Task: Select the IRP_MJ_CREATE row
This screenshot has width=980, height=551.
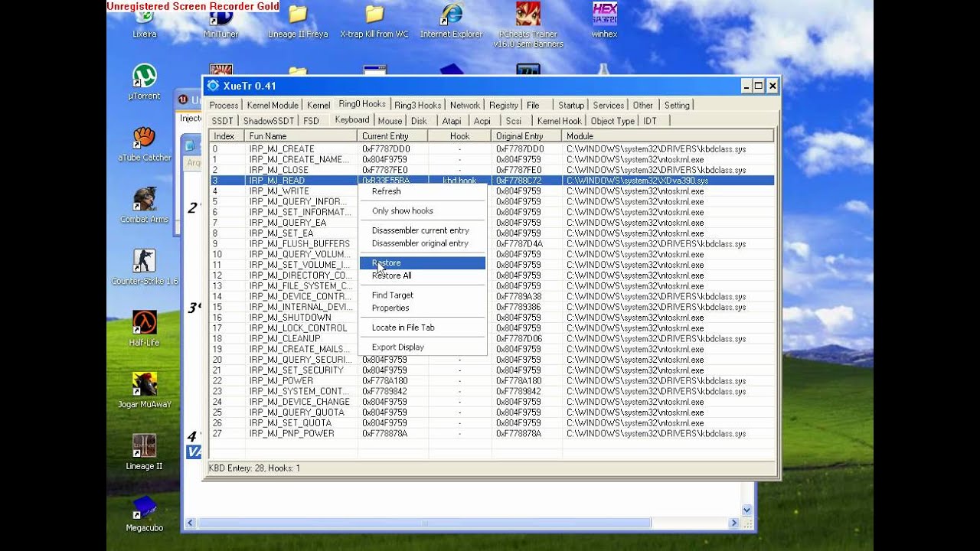Action: click(x=492, y=149)
